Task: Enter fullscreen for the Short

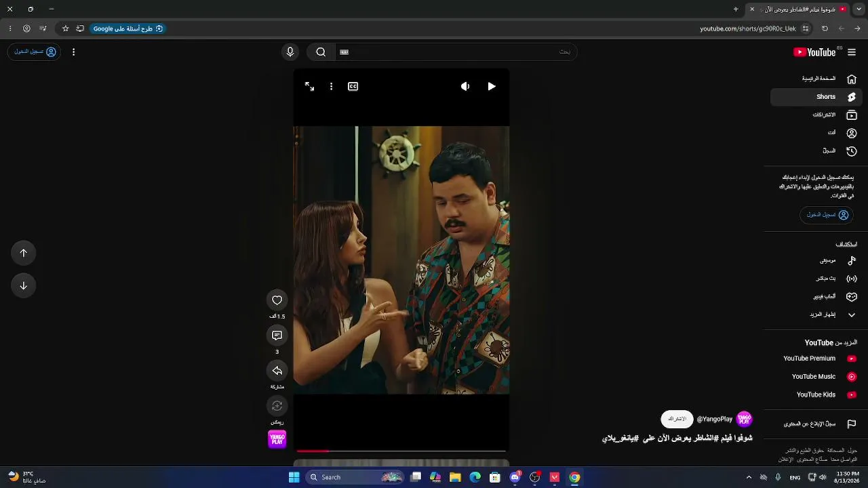Action: pyautogui.click(x=309, y=87)
